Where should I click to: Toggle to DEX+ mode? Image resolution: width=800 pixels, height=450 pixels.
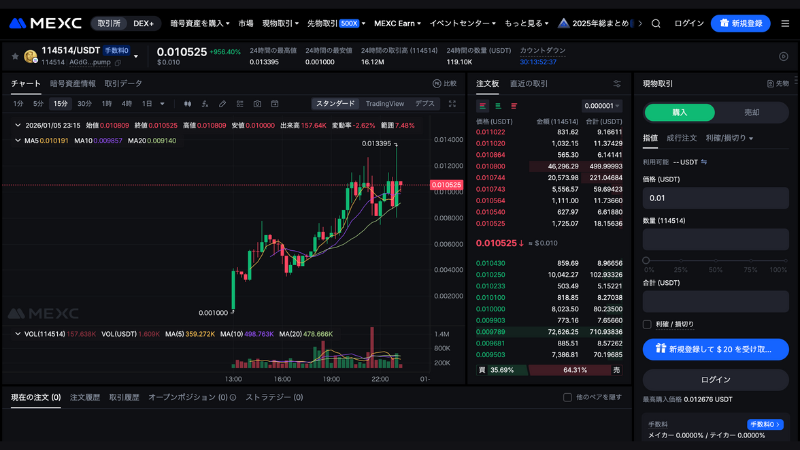click(x=143, y=23)
